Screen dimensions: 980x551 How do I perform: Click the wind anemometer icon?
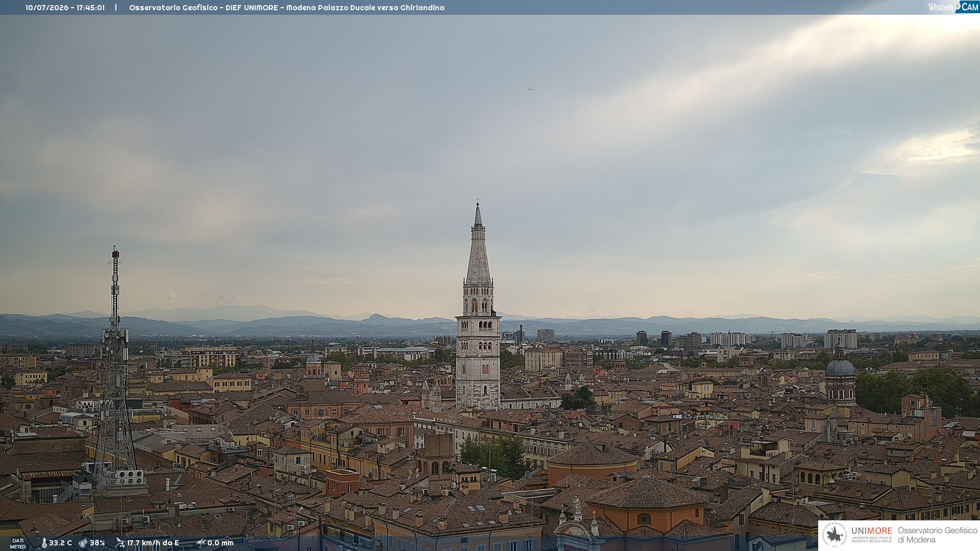tap(120, 543)
